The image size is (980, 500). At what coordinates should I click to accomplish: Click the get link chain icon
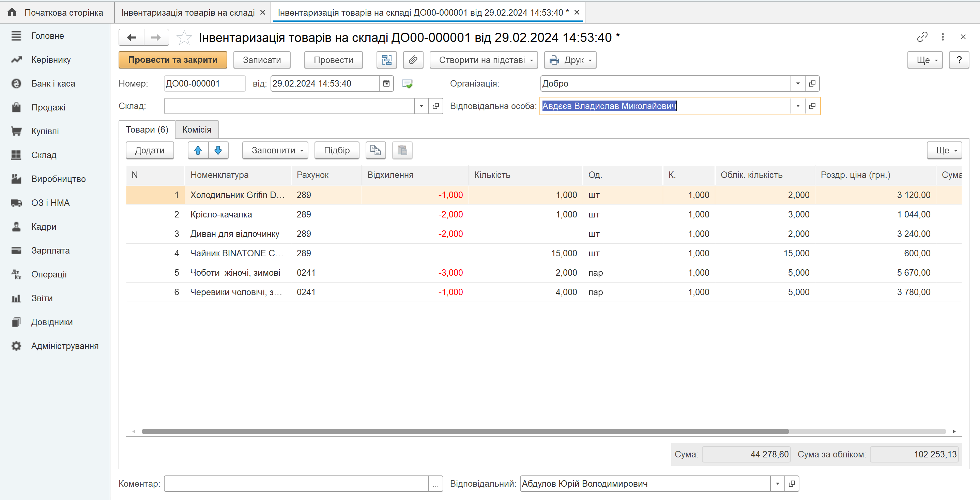[922, 37]
